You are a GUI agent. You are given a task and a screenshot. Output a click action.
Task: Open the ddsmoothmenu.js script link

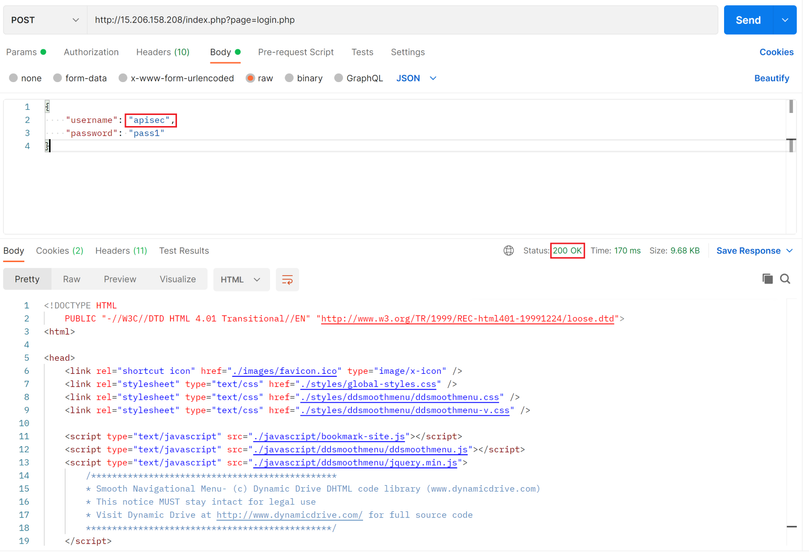pos(360,450)
